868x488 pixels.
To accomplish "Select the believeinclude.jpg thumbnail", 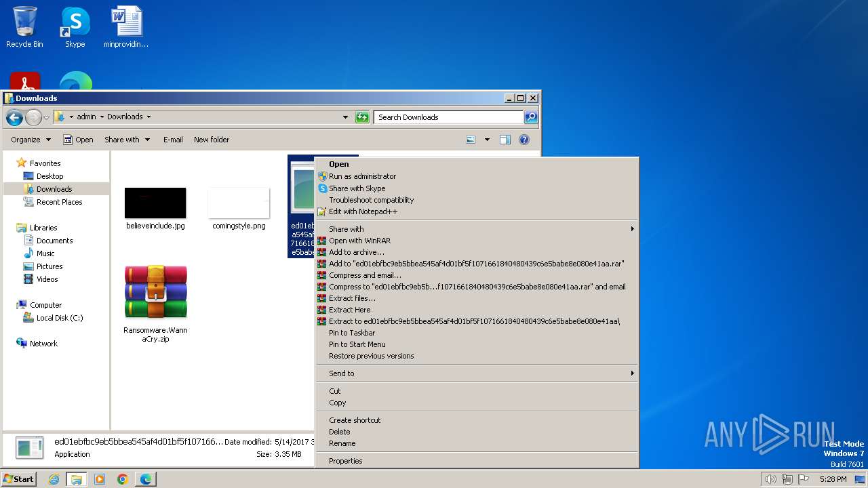I will click(155, 203).
